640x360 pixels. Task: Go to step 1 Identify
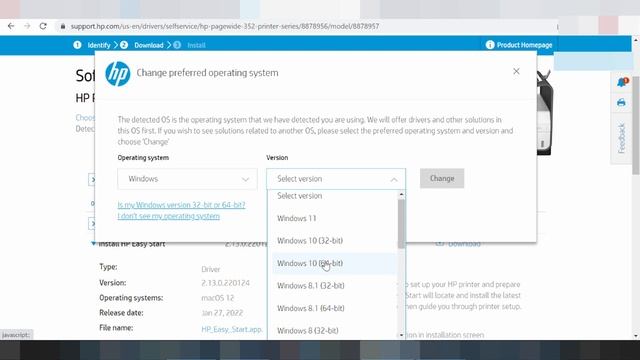[92, 45]
